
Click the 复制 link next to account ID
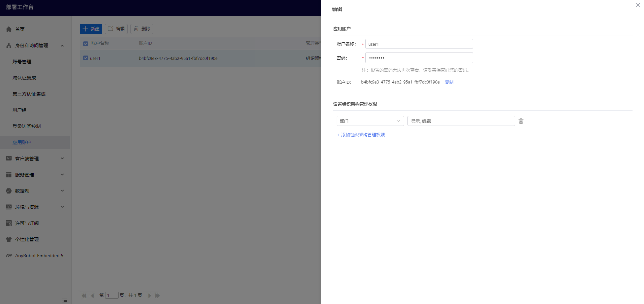[449, 82]
